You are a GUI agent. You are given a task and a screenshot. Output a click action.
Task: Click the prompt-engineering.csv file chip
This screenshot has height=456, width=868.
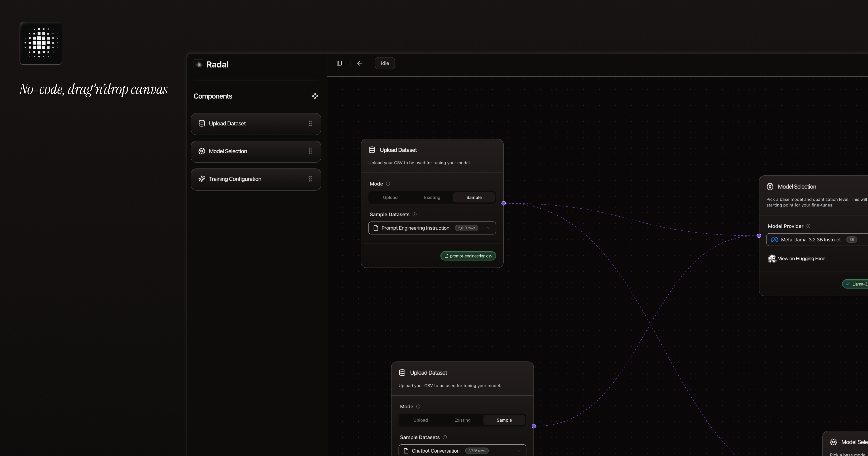coord(468,256)
